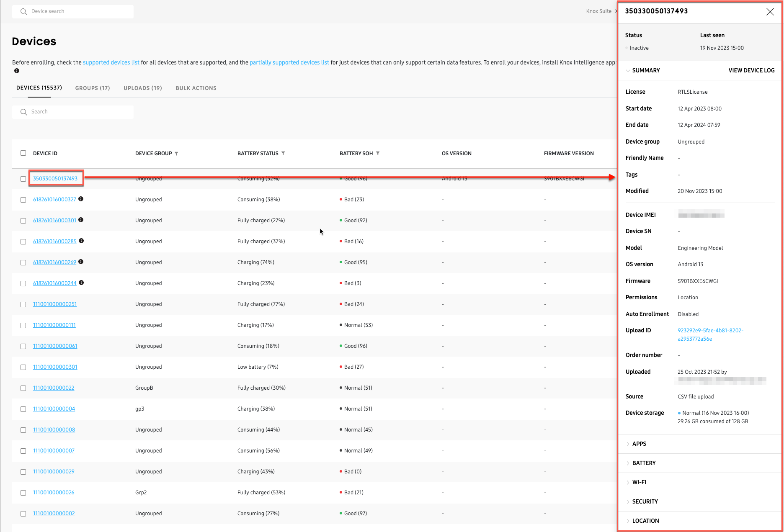Focus the Device search field
784x532 pixels.
tap(73, 12)
